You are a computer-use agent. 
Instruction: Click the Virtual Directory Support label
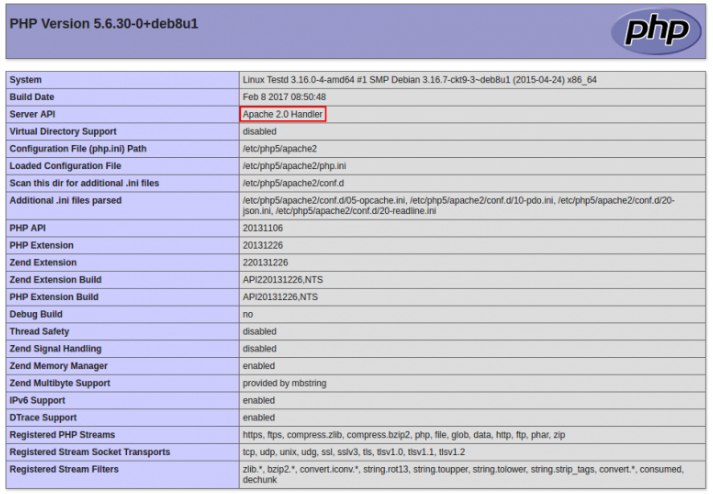(x=63, y=131)
